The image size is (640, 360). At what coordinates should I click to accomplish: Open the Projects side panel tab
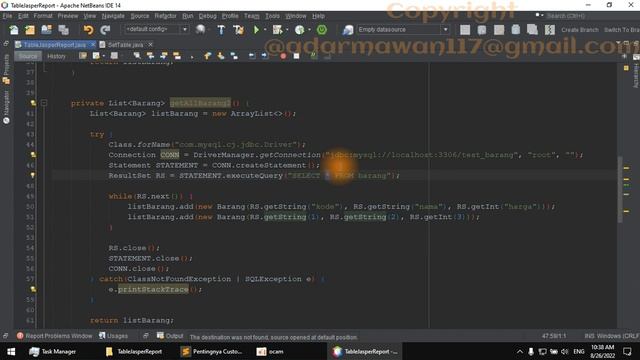[6, 69]
